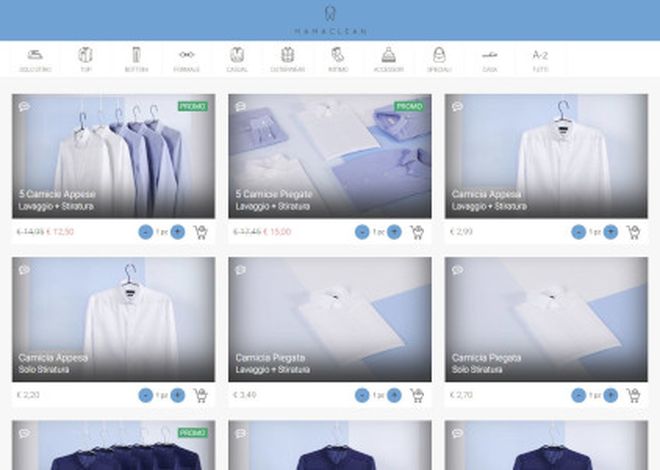Screen dimensions: 660x470
Task: Decrease quantity of € 3,49 Camicia Piegata
Action: coord(362,395)
